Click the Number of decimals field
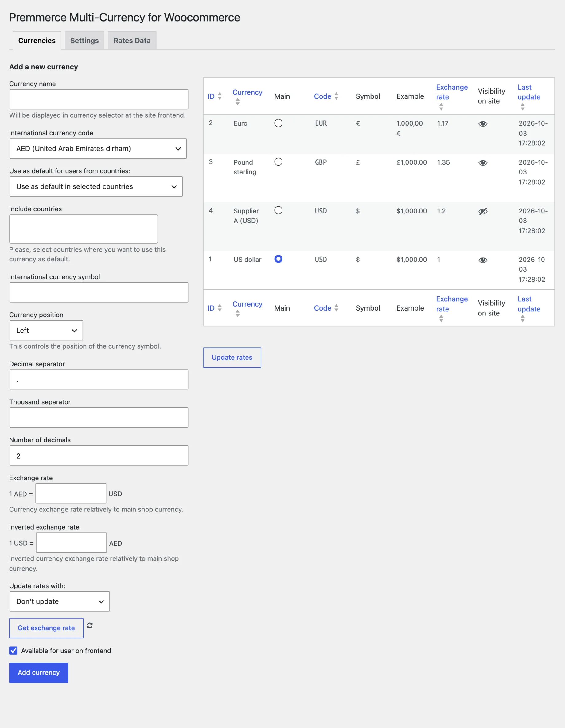This screenshot has width=565, height=728. [99, 456]
